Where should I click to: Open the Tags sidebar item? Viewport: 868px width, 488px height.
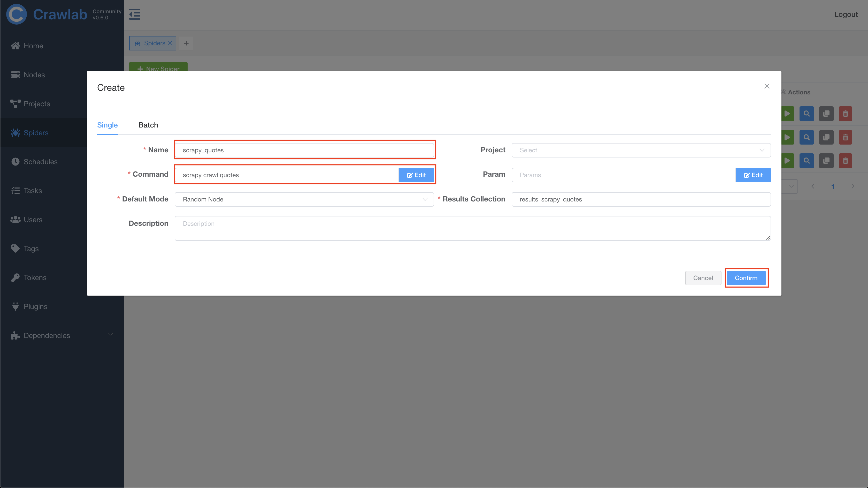62,249
